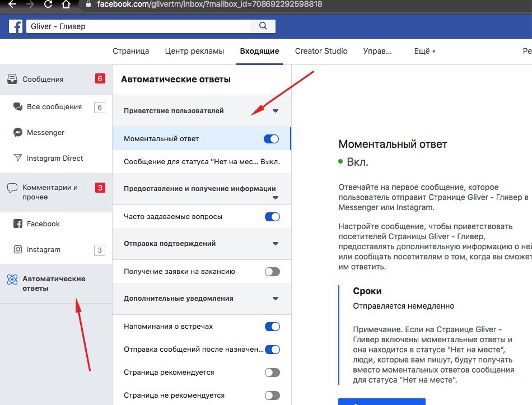Toggle Моментальный ответ switch off
The height and width of the screenshot is (405, 532).
tap(272, 139)
